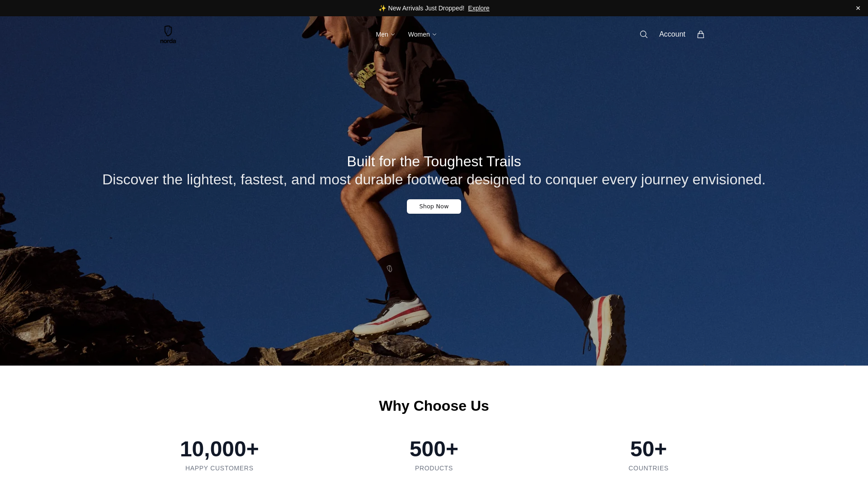
Task: Open the Women navigation menu
Action: tap(422, 34)
